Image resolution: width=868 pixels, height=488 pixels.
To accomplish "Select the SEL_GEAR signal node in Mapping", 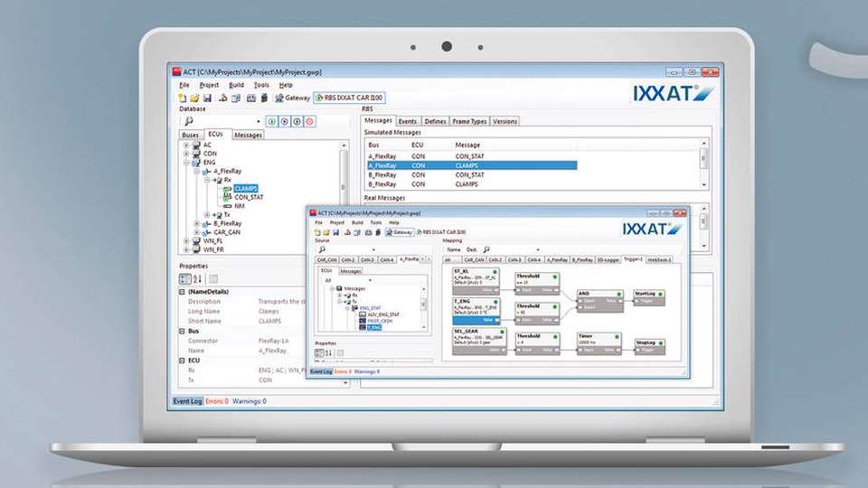I will pyautogui.click(x=479, y=341).
